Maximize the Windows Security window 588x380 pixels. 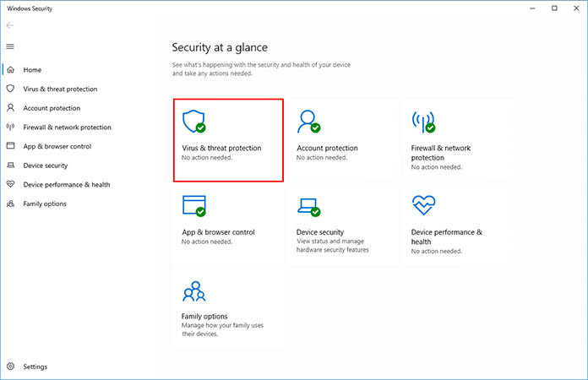click(x=554, y=8)
